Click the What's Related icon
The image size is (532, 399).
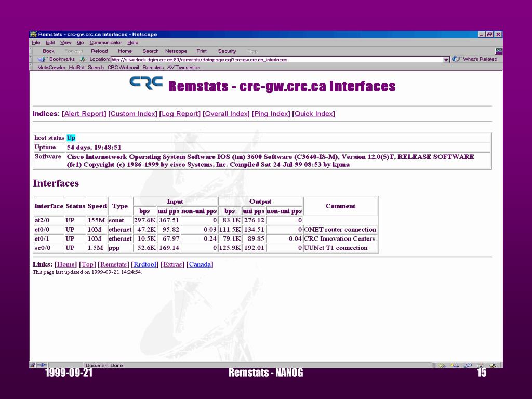click(x=456, y=59)
